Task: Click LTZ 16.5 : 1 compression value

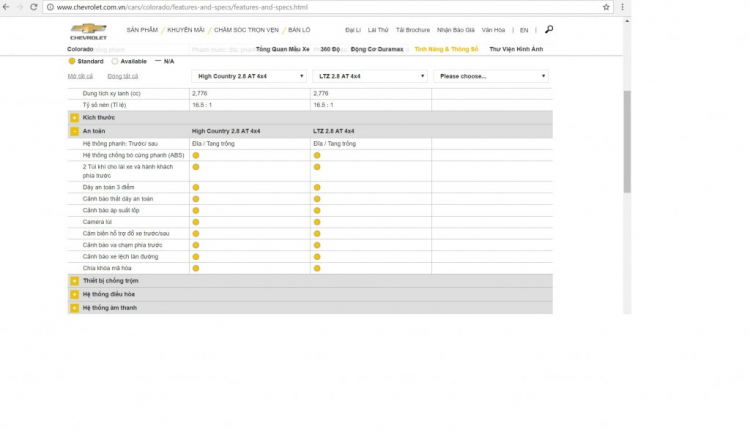Action: tap(323, 105)
